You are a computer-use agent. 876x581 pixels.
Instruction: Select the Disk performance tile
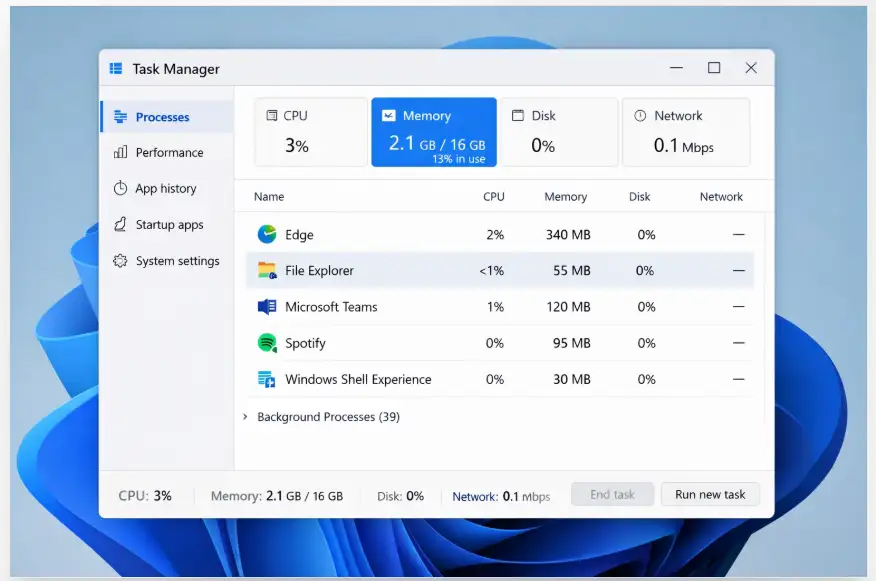559,131
